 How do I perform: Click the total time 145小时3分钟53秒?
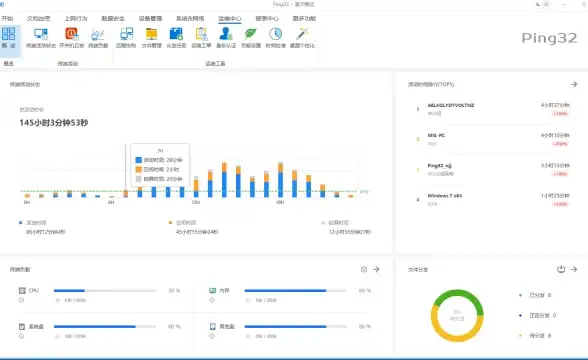point(54,123)
